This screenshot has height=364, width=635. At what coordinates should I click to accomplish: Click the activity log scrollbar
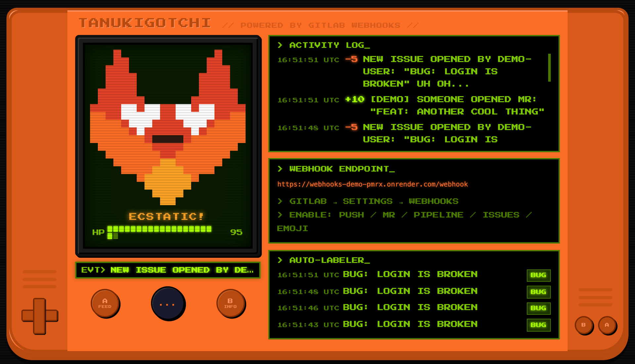point(549,67)
